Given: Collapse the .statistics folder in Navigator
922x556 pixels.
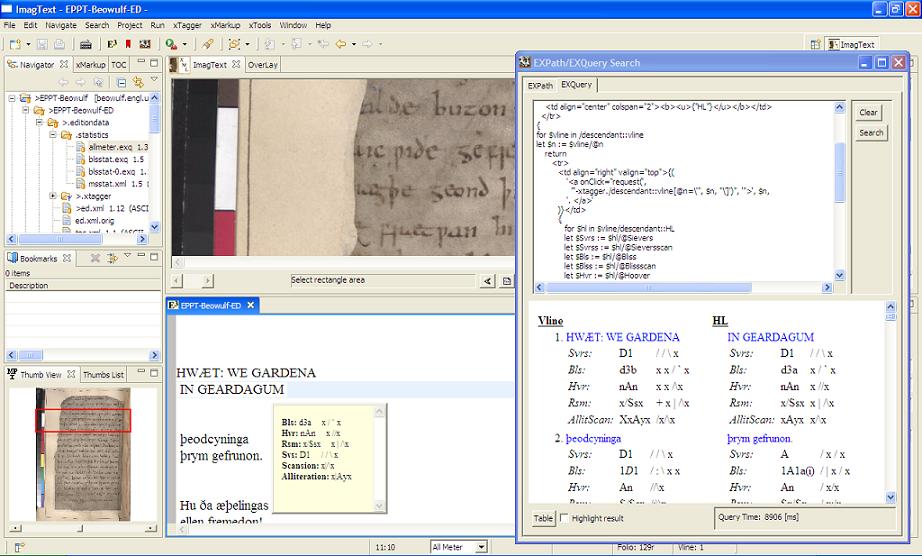Looking at the screenshot, I should (53, 134).
